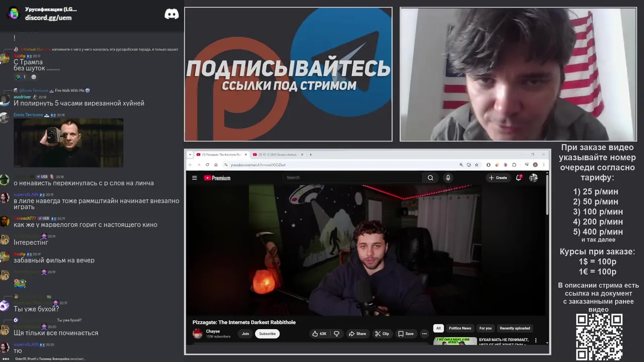This screenshot has height=362, width=644.
Task: Click the browser home icon
Action: click(216, 164)
